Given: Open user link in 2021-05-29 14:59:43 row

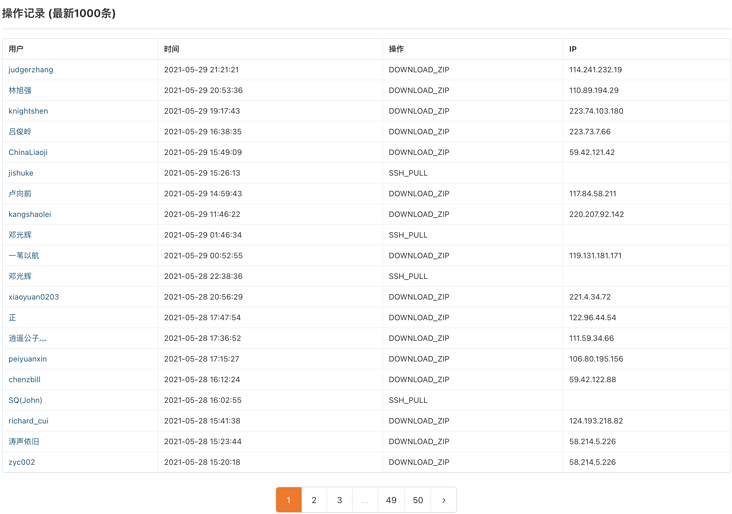Looking at the screenshot, I should (x=20, y=193).
